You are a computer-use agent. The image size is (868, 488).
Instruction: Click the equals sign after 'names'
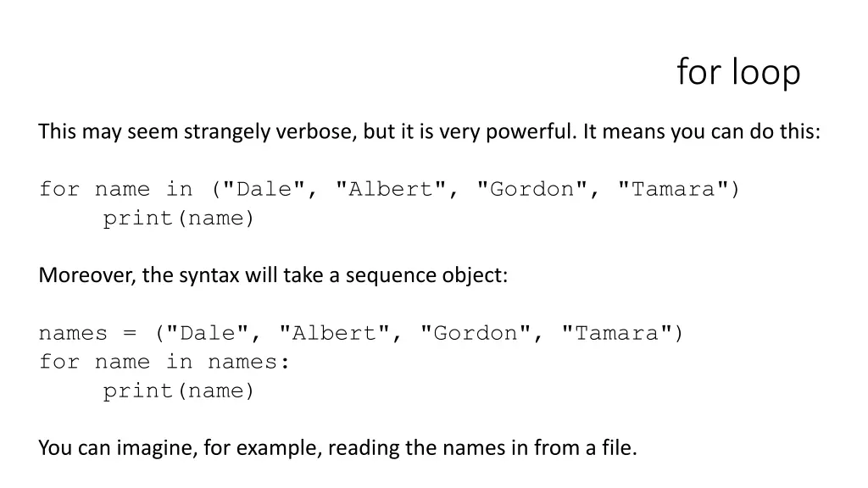coord(130,334)
